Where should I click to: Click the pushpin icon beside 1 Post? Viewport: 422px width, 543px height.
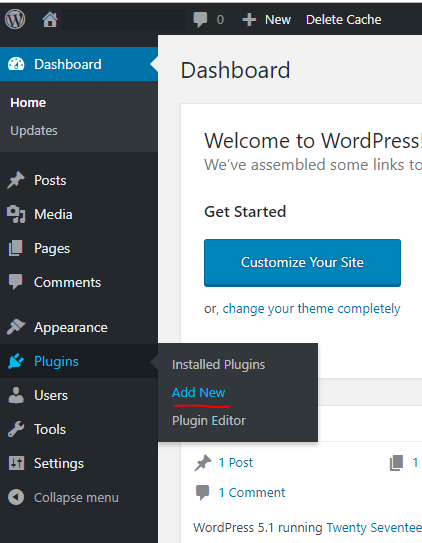(x=203, y=463)
